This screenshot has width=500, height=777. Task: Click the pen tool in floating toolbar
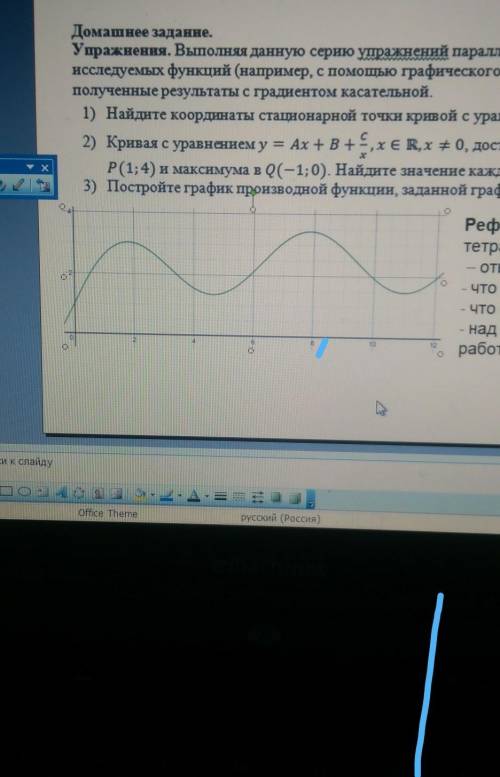tap(18, 185)
